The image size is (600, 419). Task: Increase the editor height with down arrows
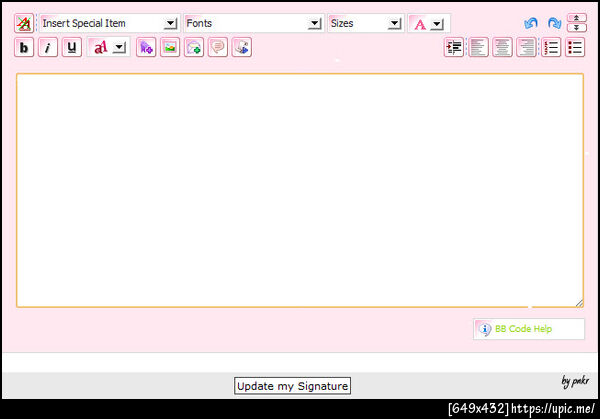tap(577, 28)
